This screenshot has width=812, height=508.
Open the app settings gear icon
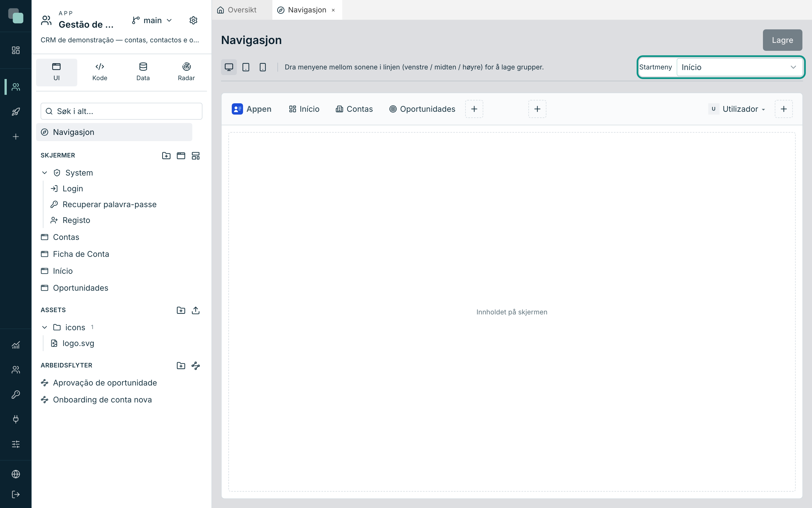[x=193, y=21]
